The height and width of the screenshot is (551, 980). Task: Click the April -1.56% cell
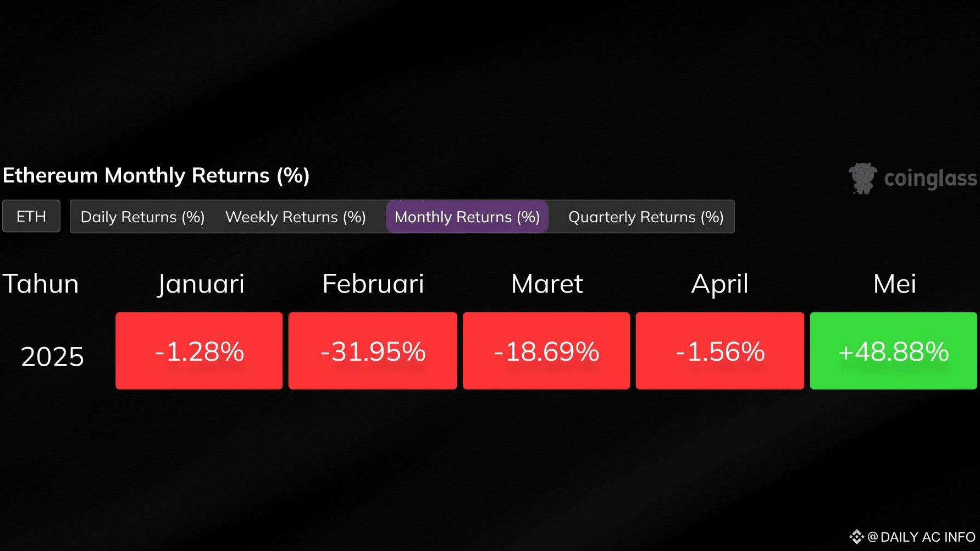click(x=720, y=351)
